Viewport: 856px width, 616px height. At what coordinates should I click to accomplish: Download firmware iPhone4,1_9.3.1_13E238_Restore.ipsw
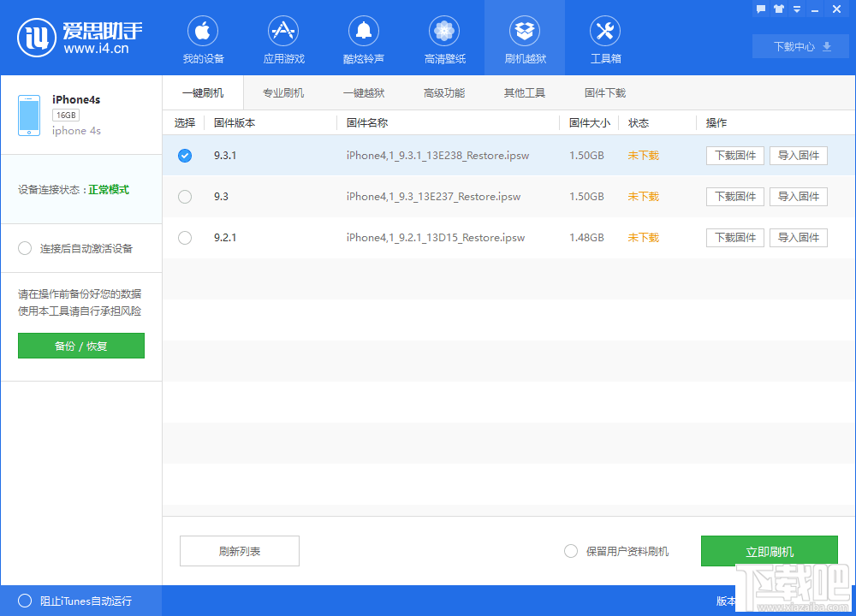click(x=734, y=155)
